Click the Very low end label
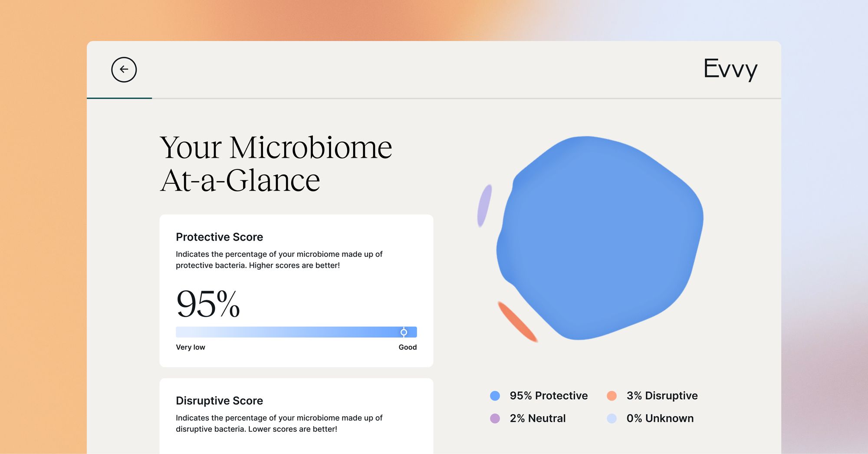868x454 pixels. pos(190,347)
